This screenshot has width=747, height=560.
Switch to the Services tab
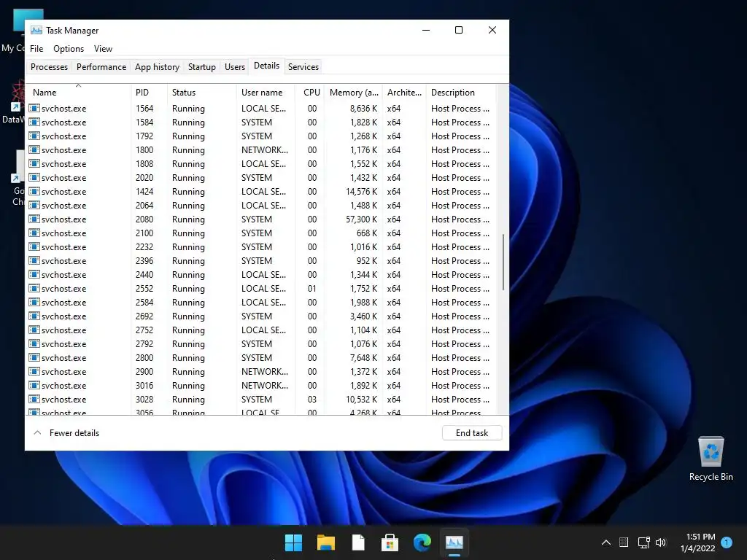click(303, 66)
